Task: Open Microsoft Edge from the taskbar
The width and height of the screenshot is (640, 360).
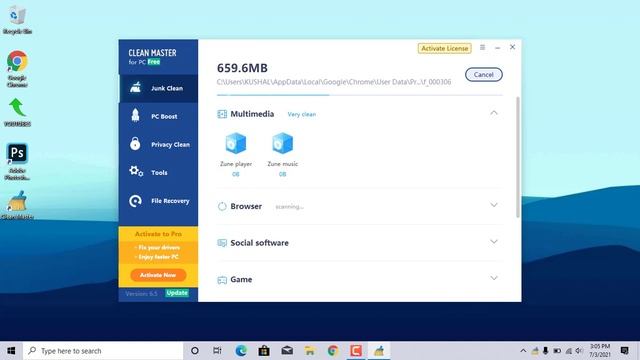Action: point(241,351)
